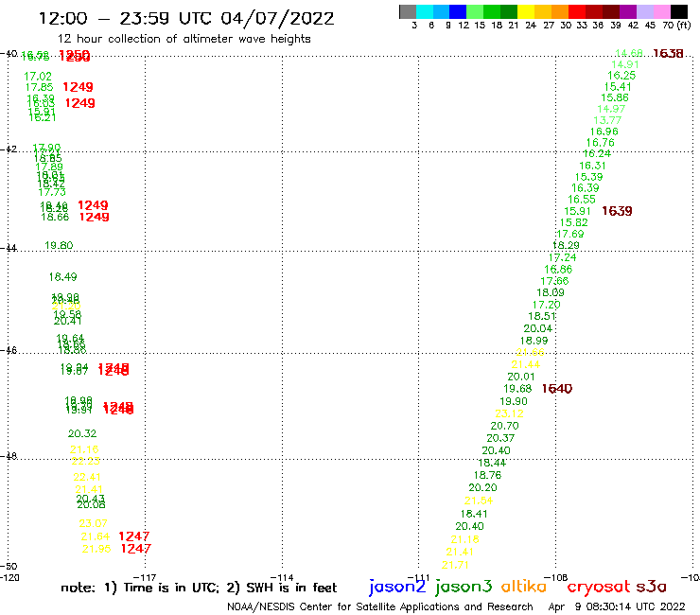The width and height of the screenshot is (700, 615).
Task: Click the -42 latitude axis label
Action: [x=9, y=149]
